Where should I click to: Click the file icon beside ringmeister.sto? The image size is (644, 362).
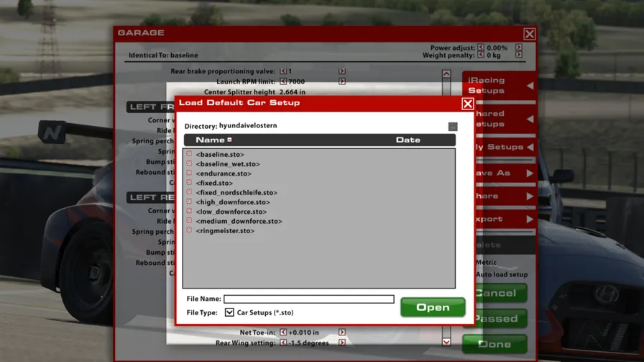click(x=189, y=230)
